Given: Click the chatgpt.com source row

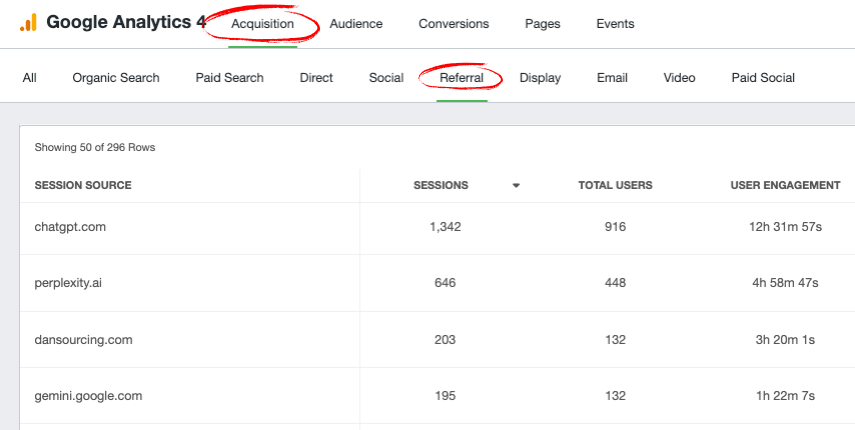Looking at the screenshot, I should (x=437, y=227).
